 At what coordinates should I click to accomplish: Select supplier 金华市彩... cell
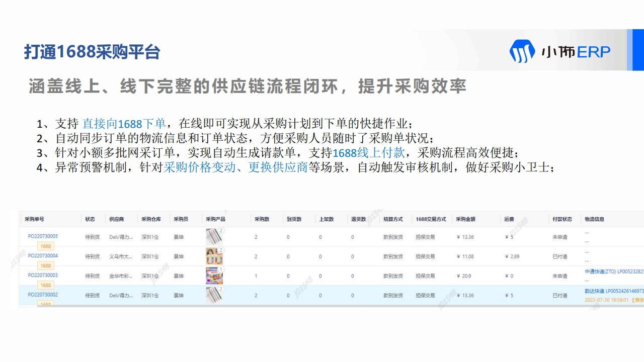(121, 276)
